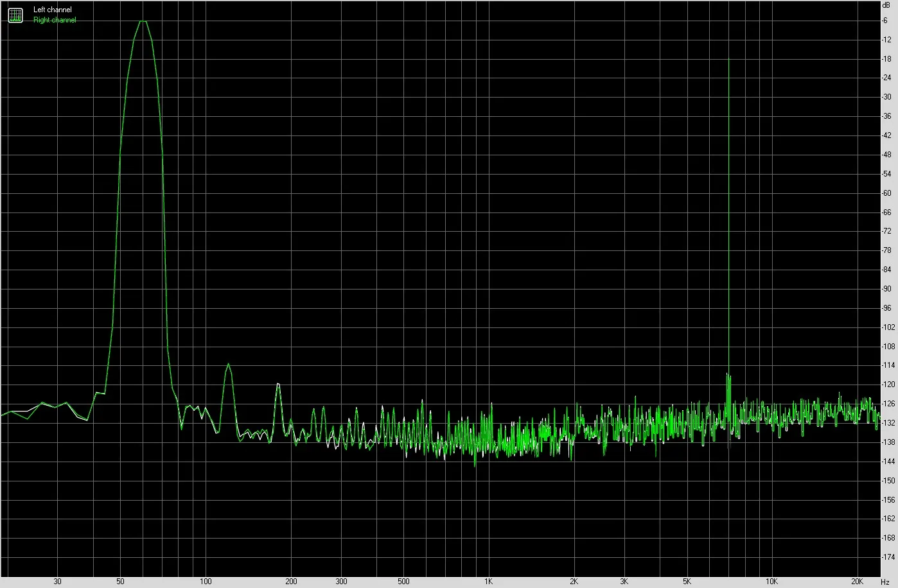The height and width of the screenshot is (588, 898).
Task: Click the 300 label on the frequency axis
Action: 341,582
